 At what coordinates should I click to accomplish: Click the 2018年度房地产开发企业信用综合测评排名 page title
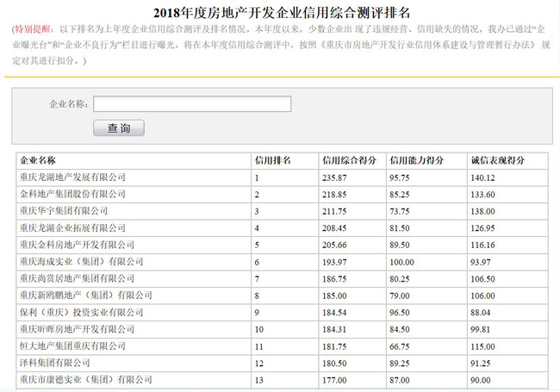coord(282,13)
